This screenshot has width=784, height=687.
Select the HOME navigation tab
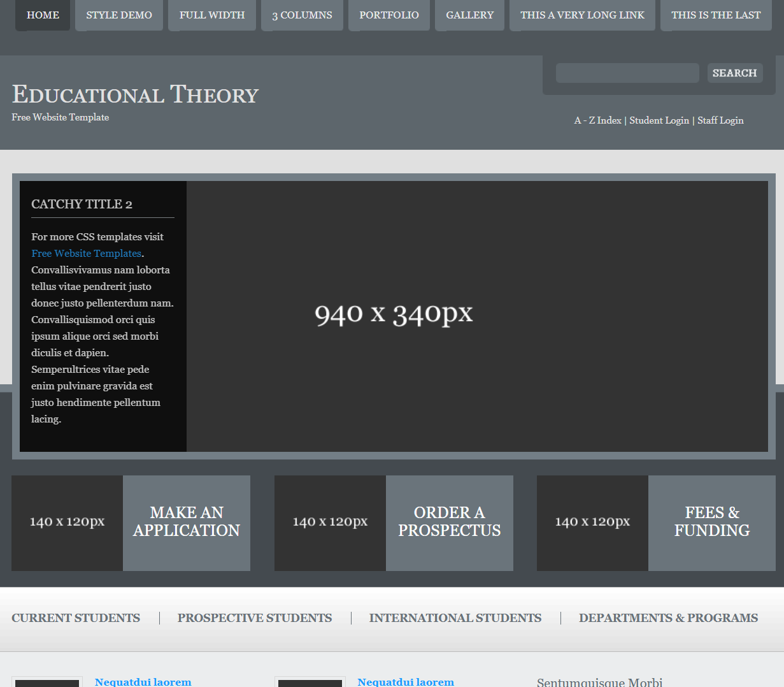click(x=42, y=15)
